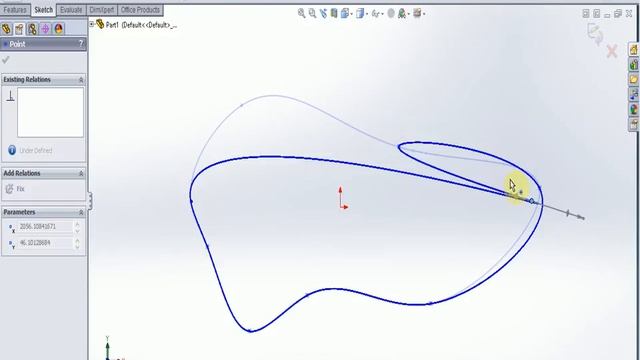Click the green OK checkmark
Viewport: 640px width, 360px height.
[x=6, y=60]
